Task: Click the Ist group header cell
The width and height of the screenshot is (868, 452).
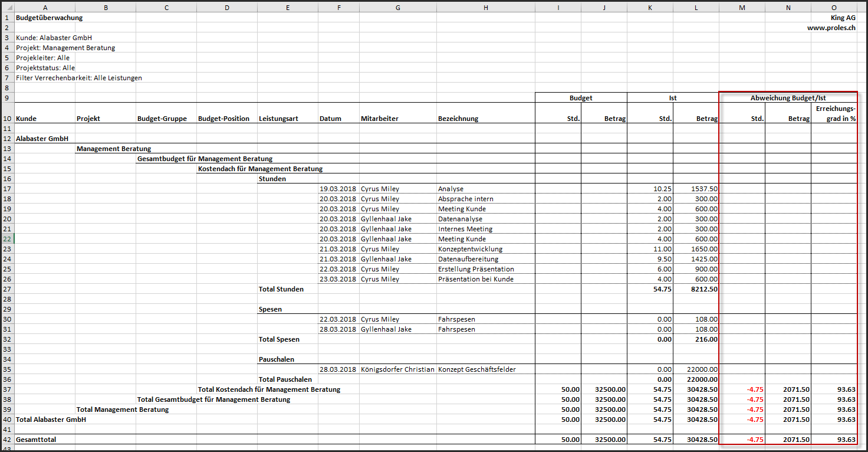Action: (x=673, y=98)
